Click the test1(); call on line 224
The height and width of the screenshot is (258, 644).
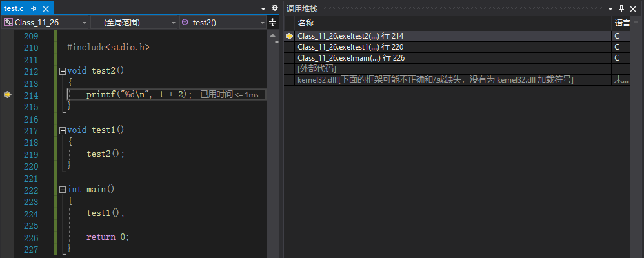coord(105,213)
